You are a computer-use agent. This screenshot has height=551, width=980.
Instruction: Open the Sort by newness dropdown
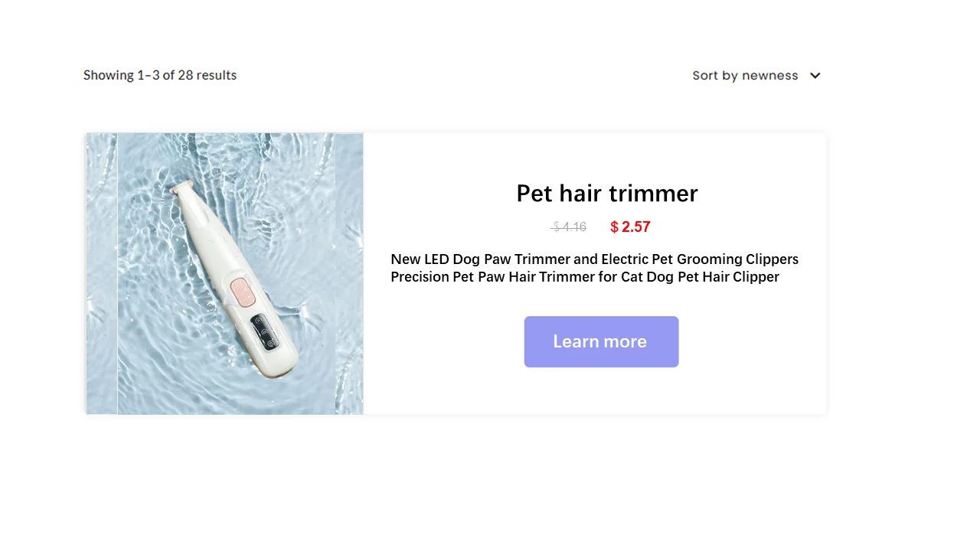[x=756, y=76]
